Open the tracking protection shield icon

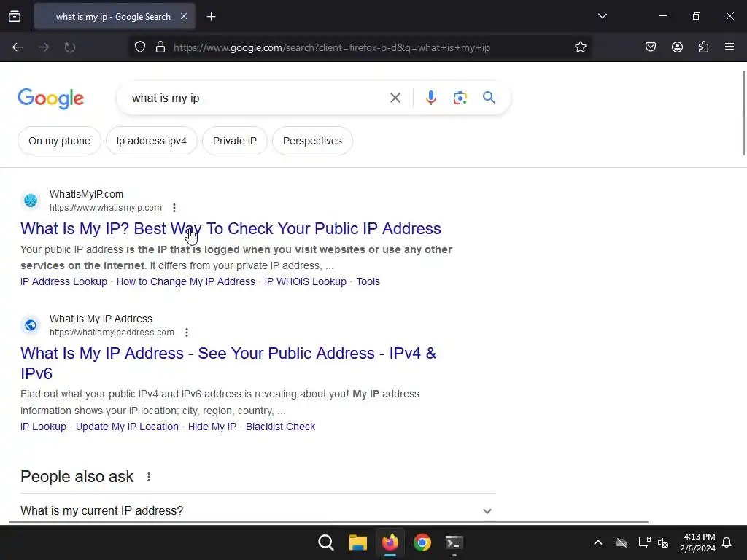[x=139, y=47]
